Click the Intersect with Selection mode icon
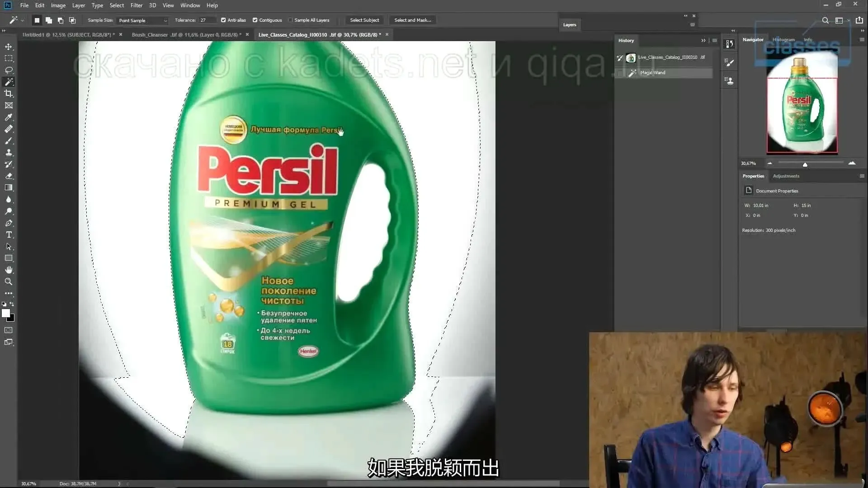868x488 pixels. 72,20
